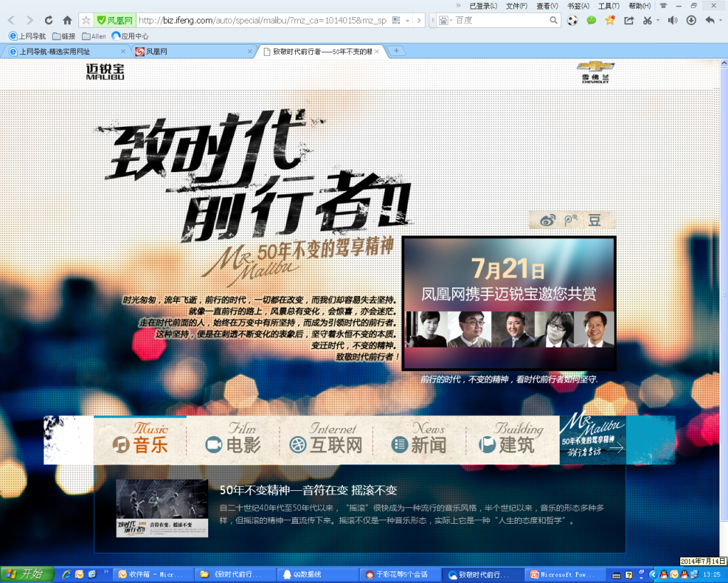Image resolution: width=728 pixels, height=583 pixels.
Task: Click the magnifier search button
Action: coord(553,21)
